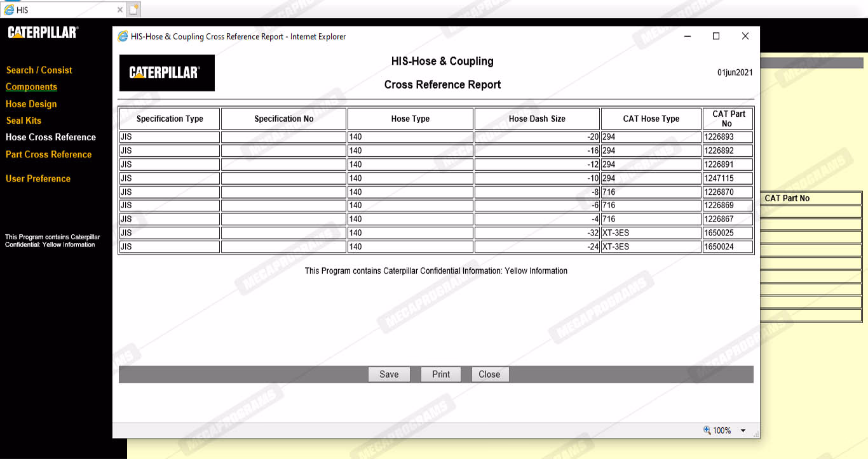Click the Hose Dash Size column header

pos(537,119)
